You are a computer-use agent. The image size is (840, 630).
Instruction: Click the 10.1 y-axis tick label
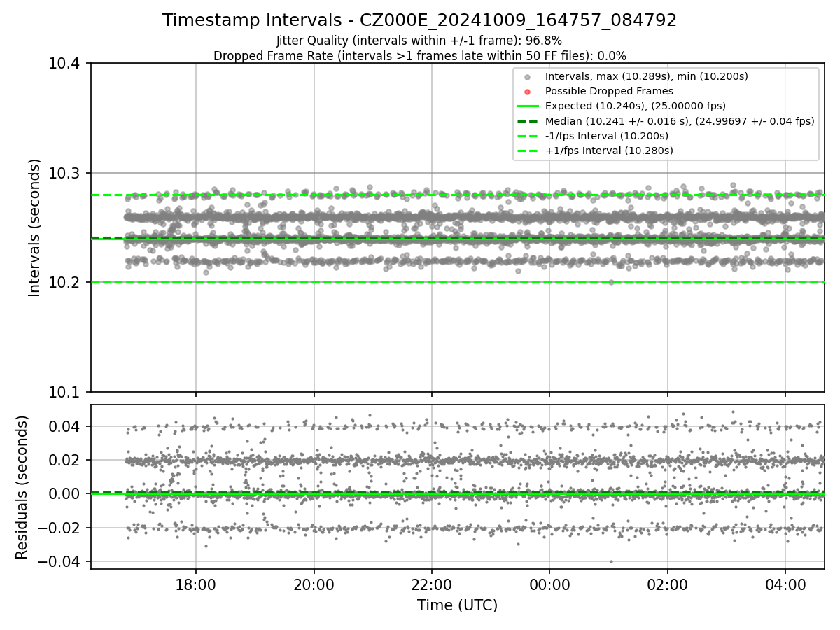[66, 392]
